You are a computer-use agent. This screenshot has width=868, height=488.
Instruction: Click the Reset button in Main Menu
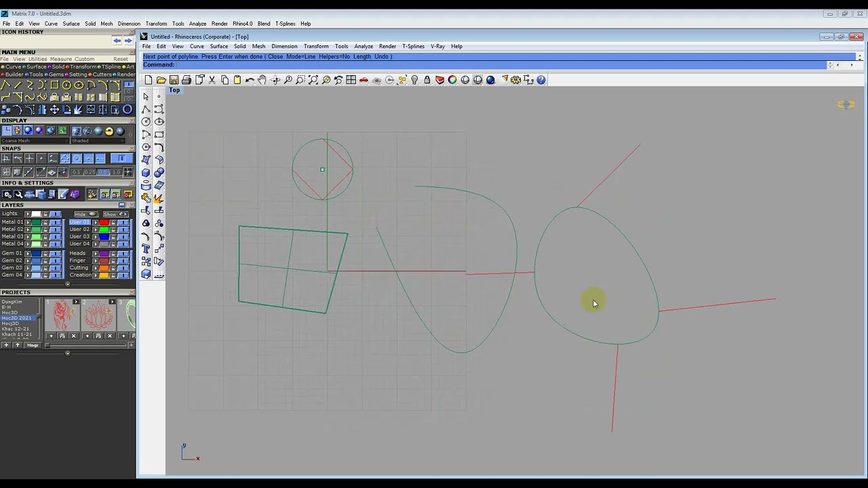pos(121,59)
